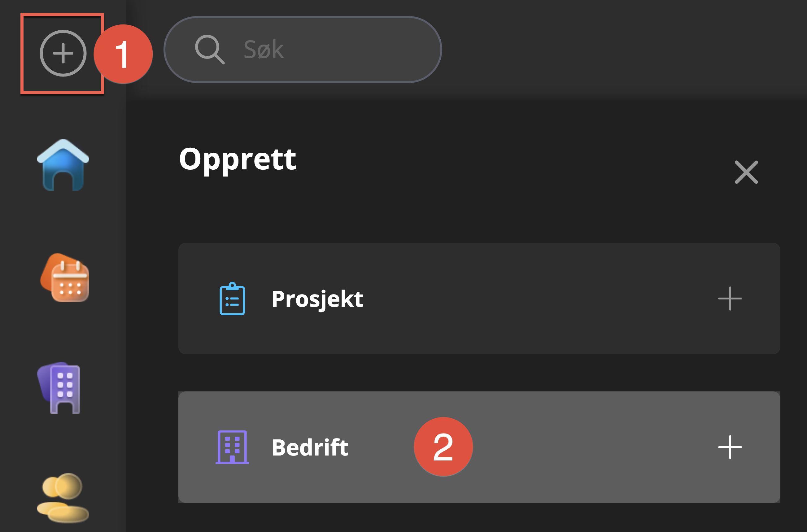Click the red badge numbered 1
Image resolution: width=807 pixels, height=532 pixels.
[x=123, y=54]
